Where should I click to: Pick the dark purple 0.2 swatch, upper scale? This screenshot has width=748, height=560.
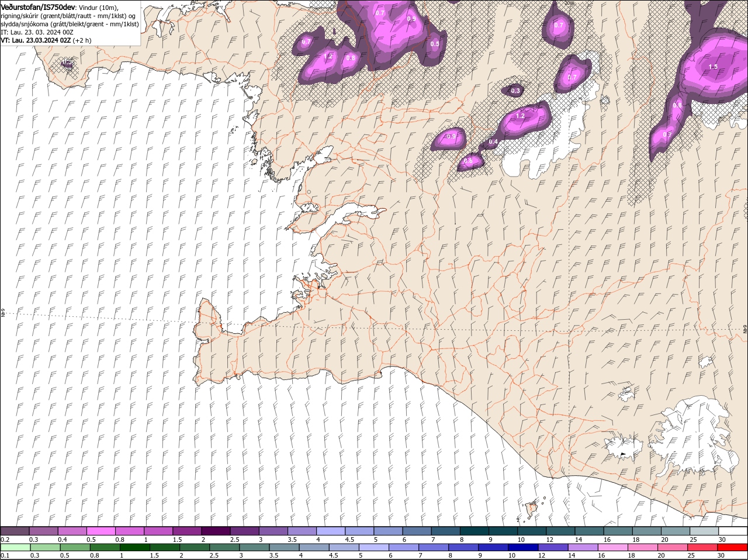tap(15, 531)
